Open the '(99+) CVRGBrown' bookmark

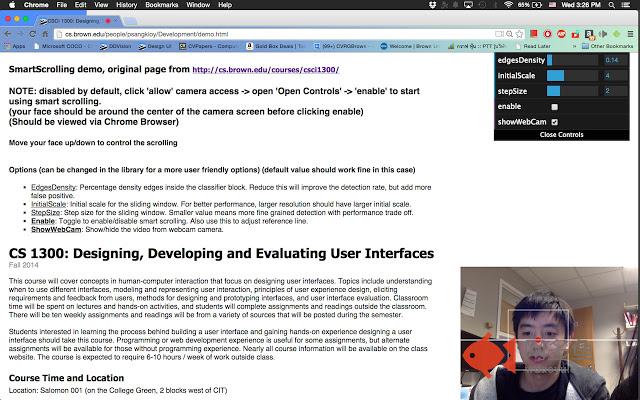[340, 46]
